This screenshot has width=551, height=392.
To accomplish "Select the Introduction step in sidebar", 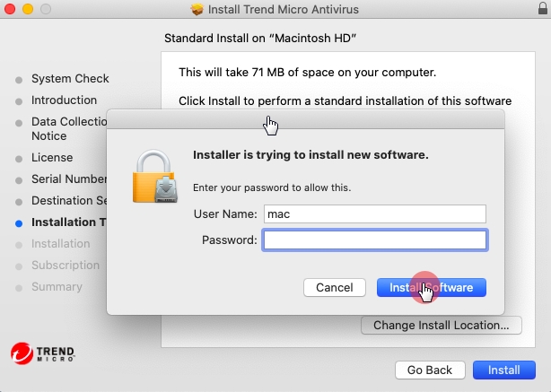I will 64,100.
